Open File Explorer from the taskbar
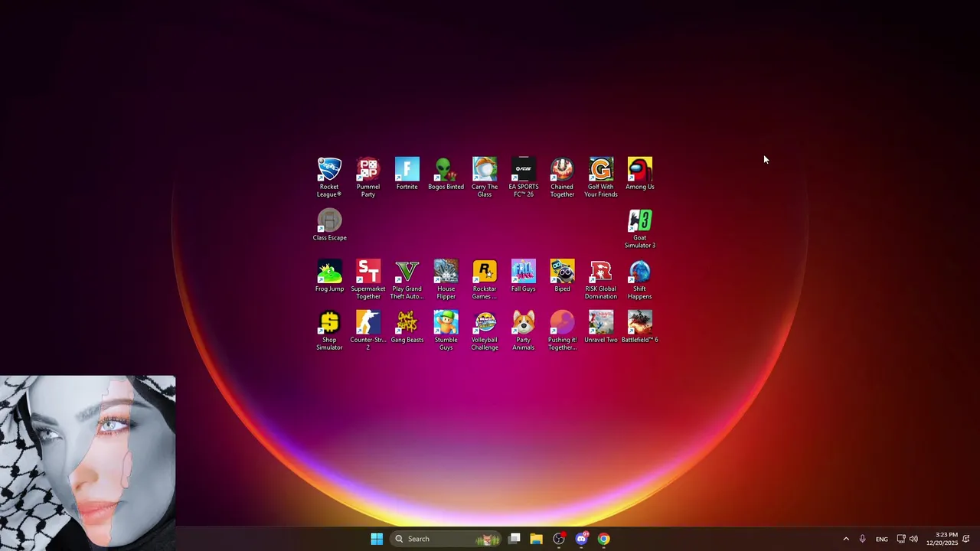Screen dimensions: 980x551 (537, 539)
